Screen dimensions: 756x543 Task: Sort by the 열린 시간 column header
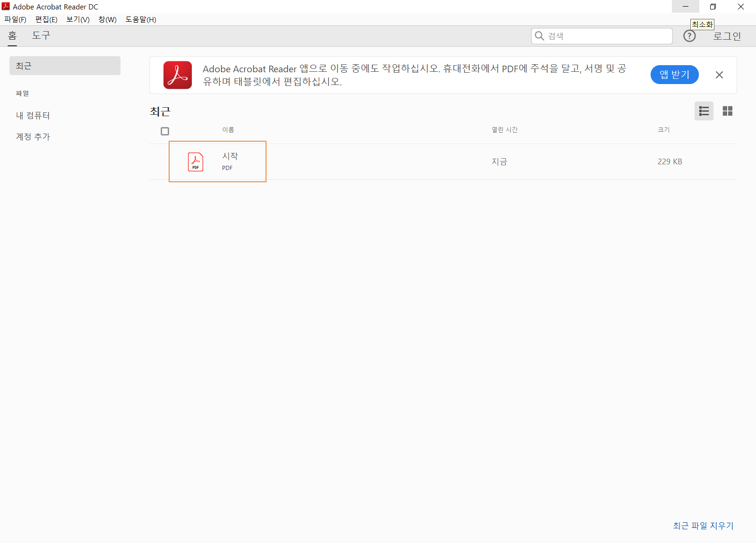coord(505,130)
